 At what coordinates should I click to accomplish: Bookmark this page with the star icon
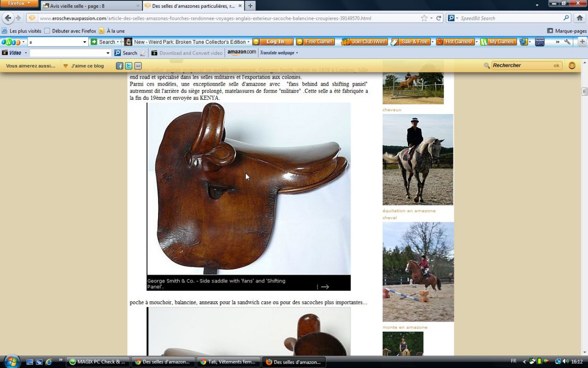[x=424, y=18]
